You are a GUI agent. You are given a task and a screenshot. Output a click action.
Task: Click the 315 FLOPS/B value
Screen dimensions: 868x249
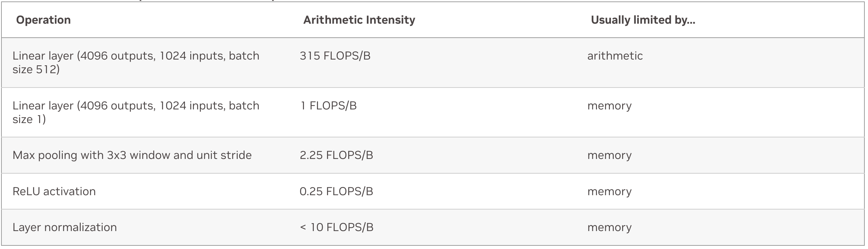(335, 56)
